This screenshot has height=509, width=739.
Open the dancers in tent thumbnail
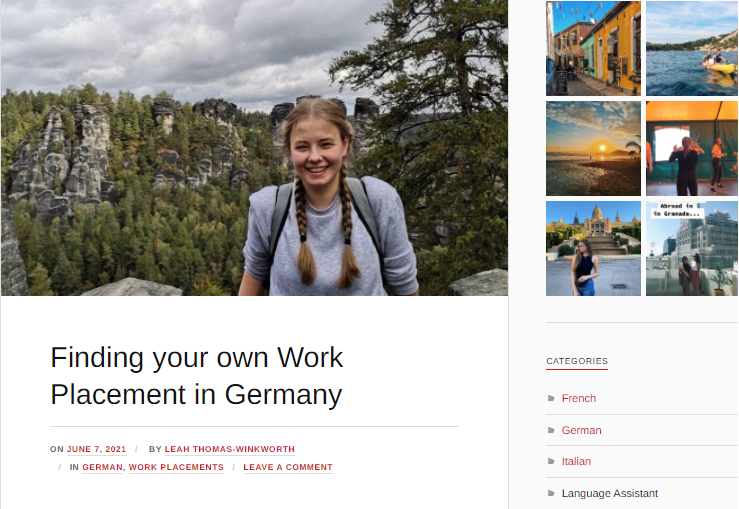point(692,148)
